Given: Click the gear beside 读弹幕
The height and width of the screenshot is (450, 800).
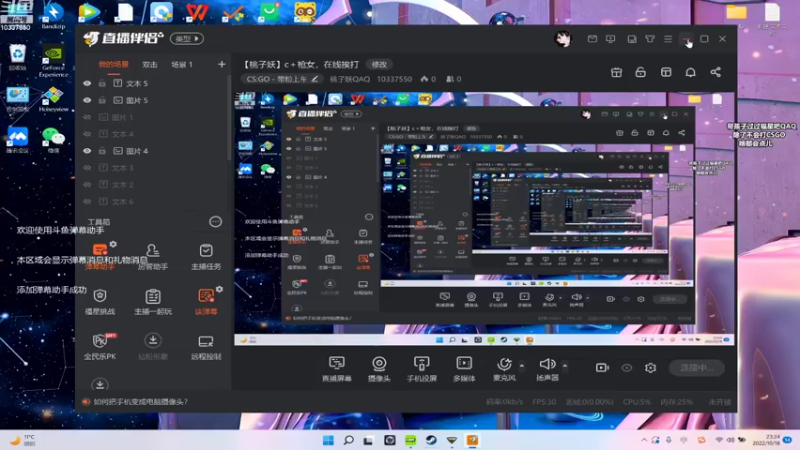Looking at the screenshot, I should coord(219,289).
